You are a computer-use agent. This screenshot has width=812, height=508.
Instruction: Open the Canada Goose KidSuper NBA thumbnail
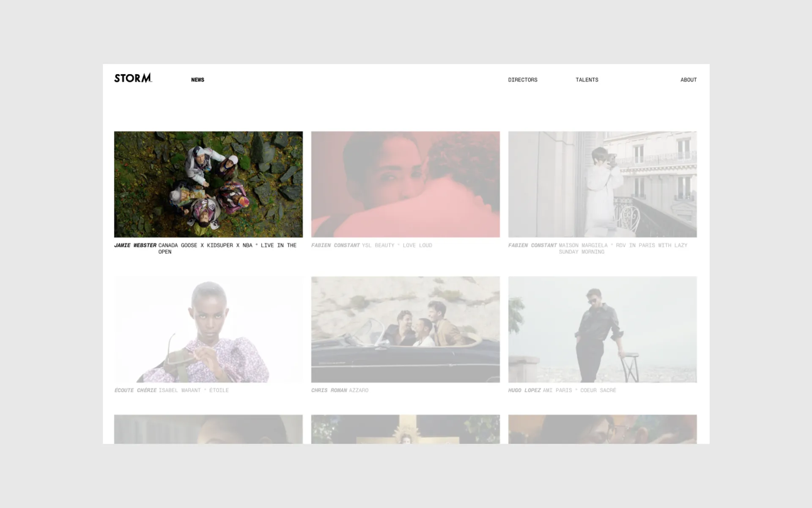point(208,184)
